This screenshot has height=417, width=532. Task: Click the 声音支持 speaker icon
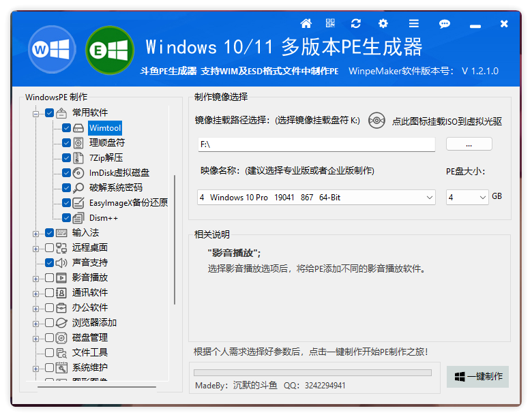(x=61, y=263)
